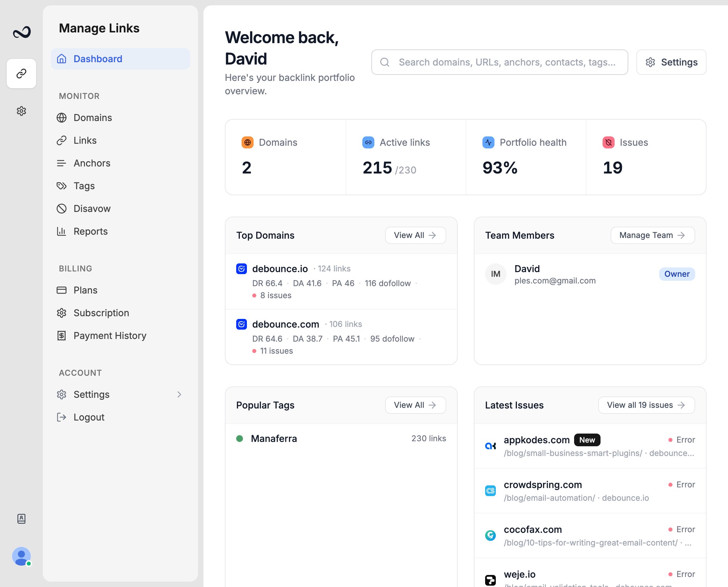The image size is (728, 587).
Task: Click the Domains globe icon in sidebar
Action: tap(62, 118)
